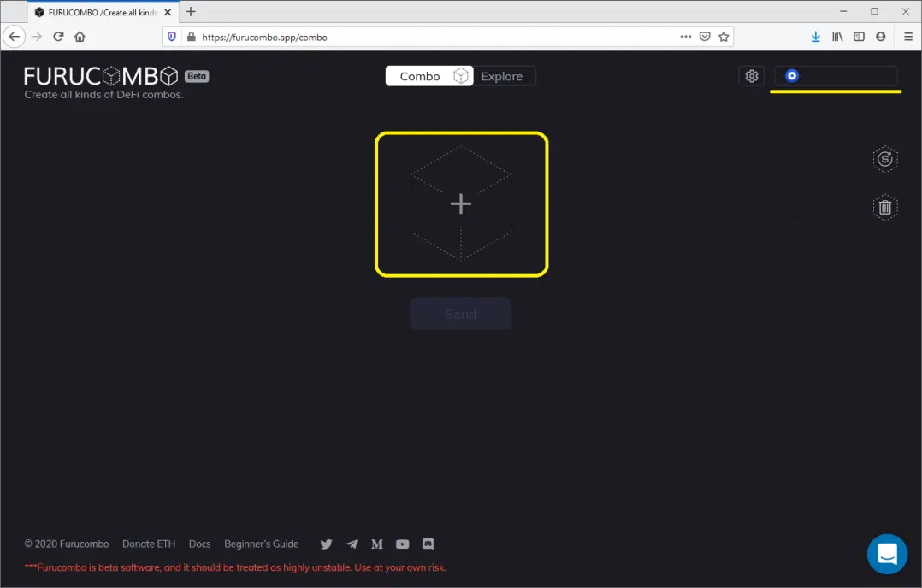Open a new browser tab
The width and height of the screenshot is (922, 588).
pyautogui.click(x=191, y=12)
